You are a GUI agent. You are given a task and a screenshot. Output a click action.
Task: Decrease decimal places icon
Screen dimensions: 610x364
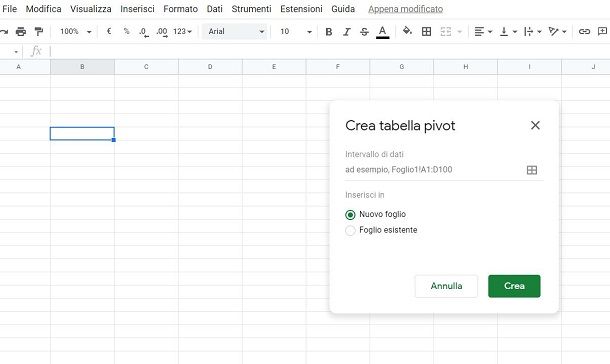point(144,32)
